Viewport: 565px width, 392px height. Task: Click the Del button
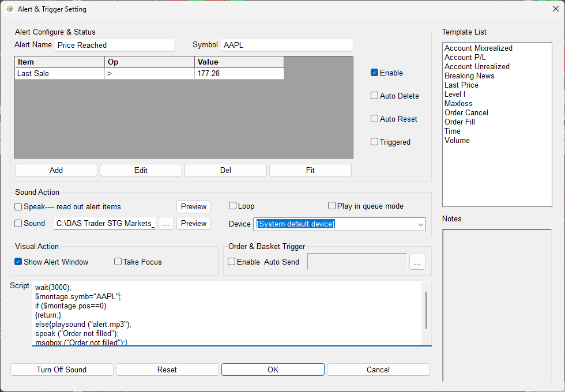(225, 170)
